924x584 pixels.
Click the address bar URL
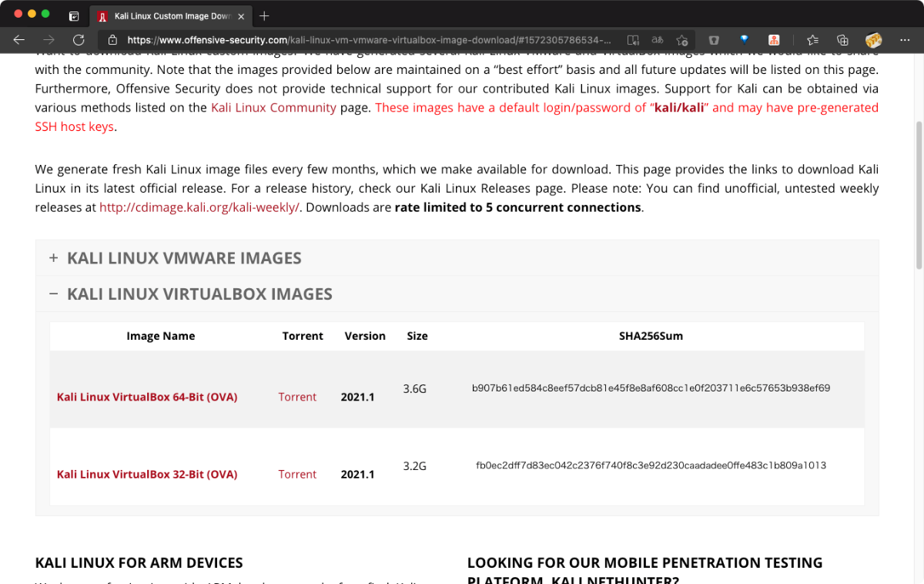point(370,40)
